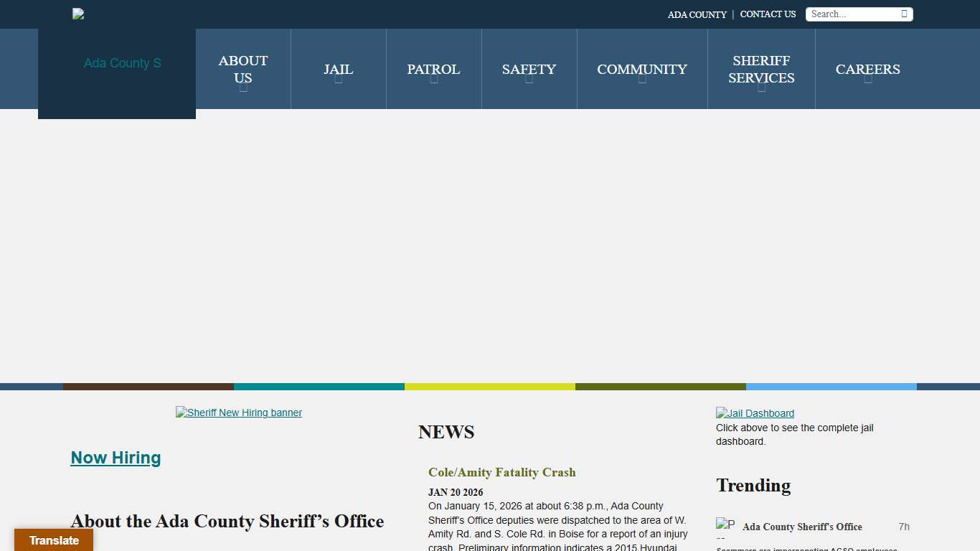This screenshot has width=980, height=551.
Task: Expand the About Us menu
Action: coord(243,70)
